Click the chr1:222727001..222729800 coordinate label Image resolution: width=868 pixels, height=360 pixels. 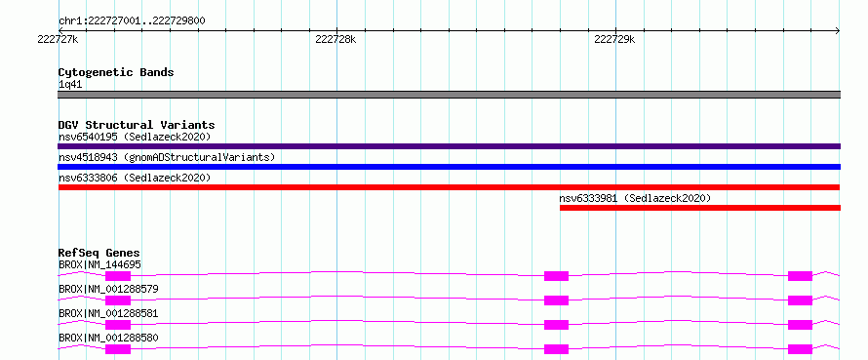(x=133, y=21)
